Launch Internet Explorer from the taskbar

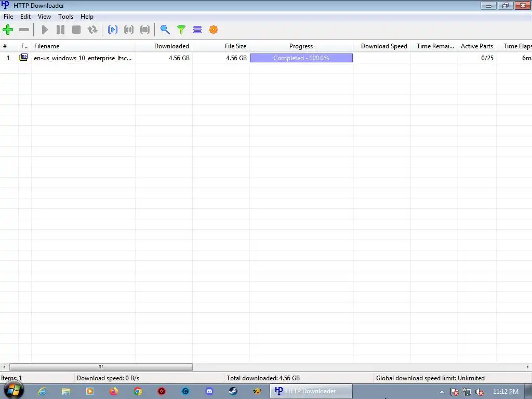[x=42, y=391]
